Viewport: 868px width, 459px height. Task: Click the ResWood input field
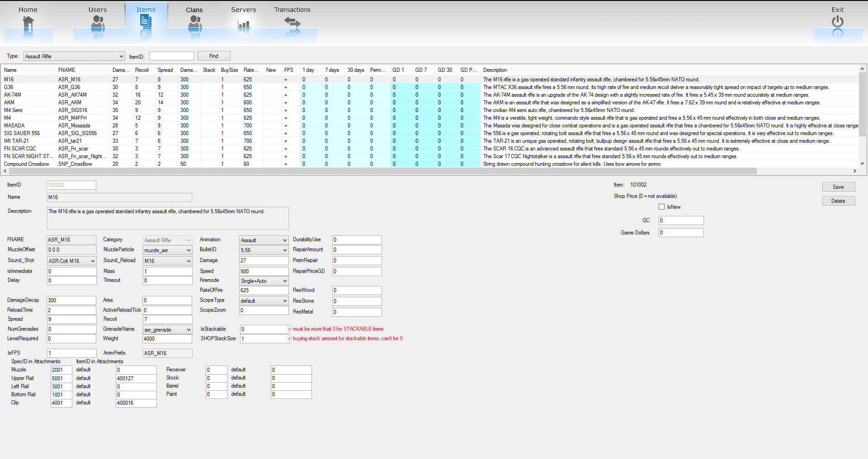[357, 290]
